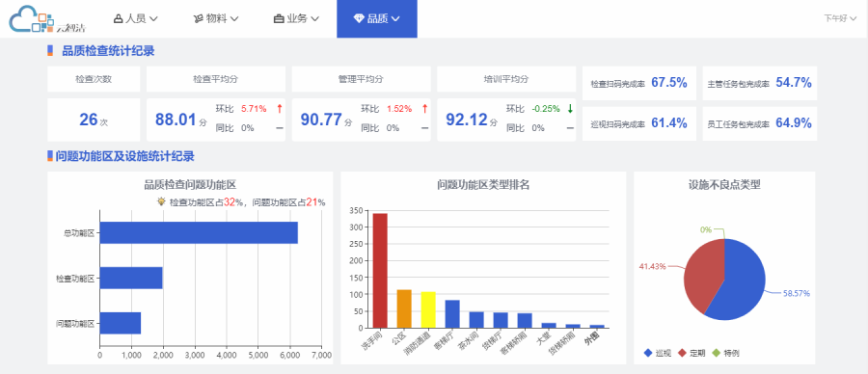Click the 92.12 分 score value
Viewport: 868px width, 374px height.
[472, 120]
